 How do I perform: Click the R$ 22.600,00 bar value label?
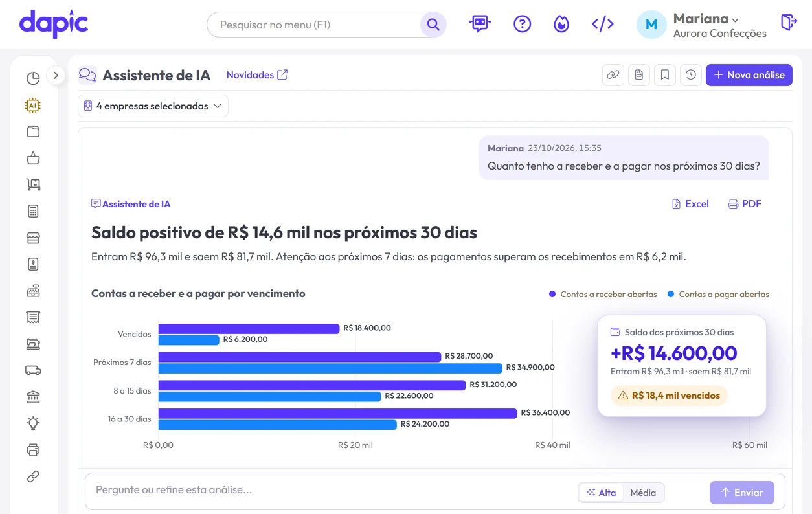coord(409,396)
